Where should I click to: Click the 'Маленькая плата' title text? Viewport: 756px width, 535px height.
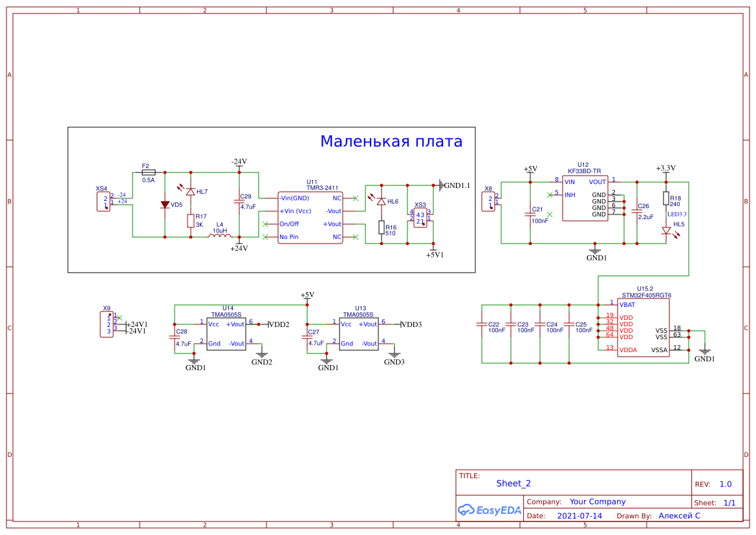391,141
